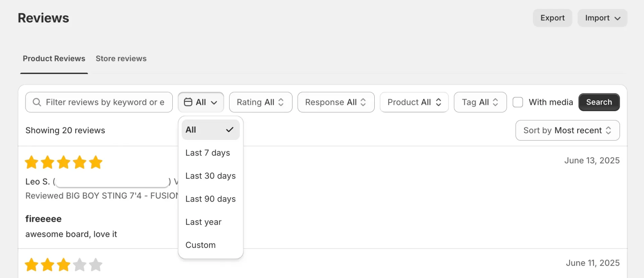
Task: Click the review text awesome board, love it
Action: [x=71, y=234]
